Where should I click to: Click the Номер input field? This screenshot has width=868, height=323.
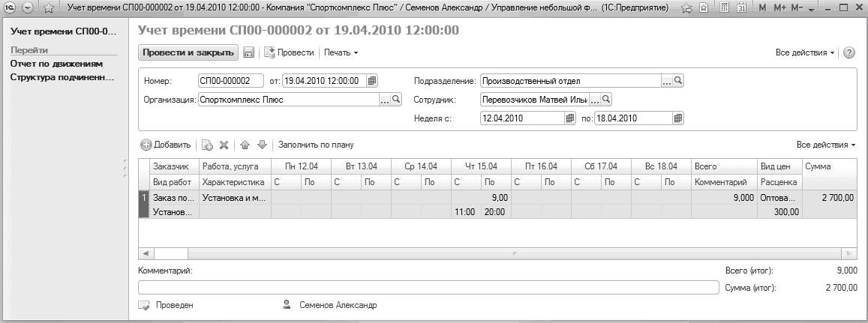coord(231,81)
